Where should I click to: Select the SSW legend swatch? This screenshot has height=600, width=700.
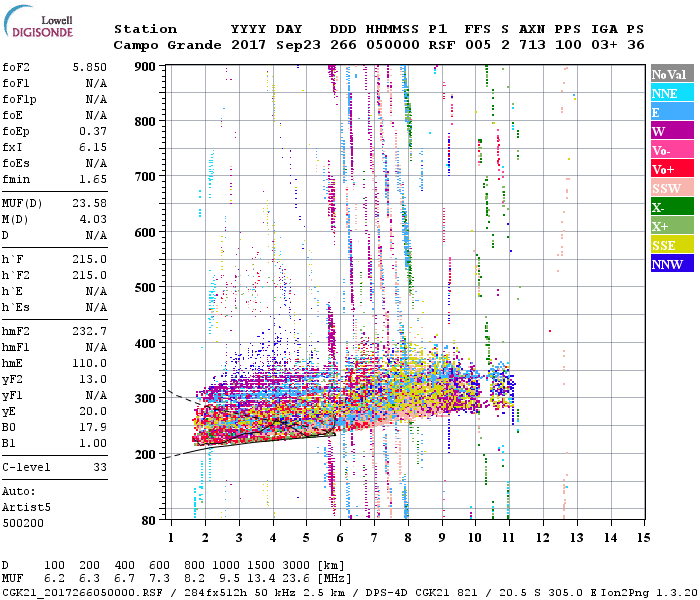point(672,189)
